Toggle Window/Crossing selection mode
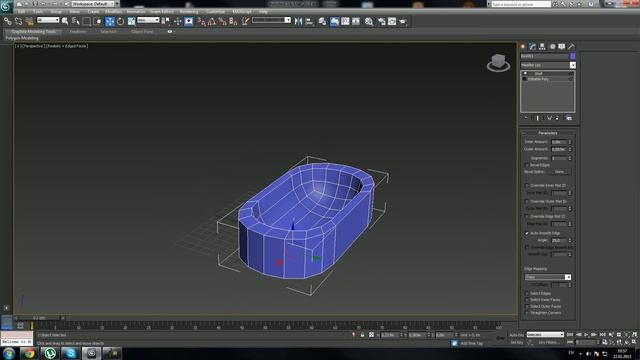Viewport: 640px width, 360px height. pos(98,21)
